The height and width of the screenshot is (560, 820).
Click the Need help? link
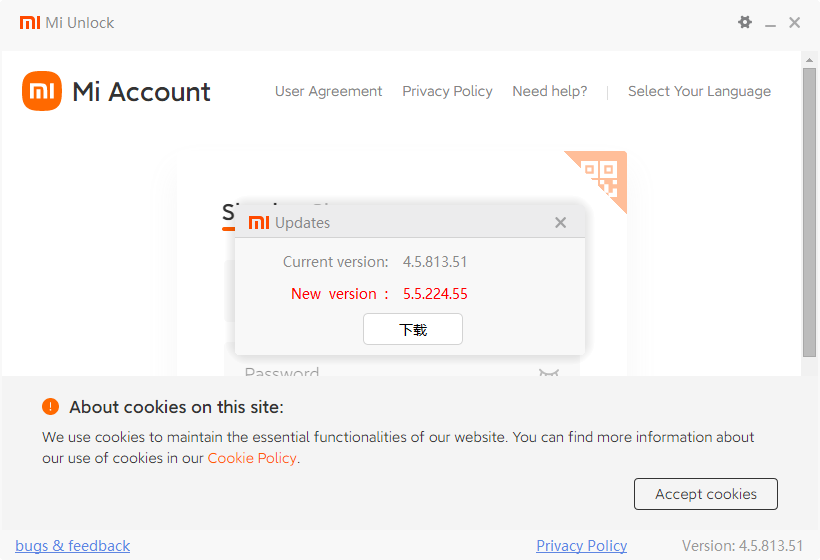[550, 91]
